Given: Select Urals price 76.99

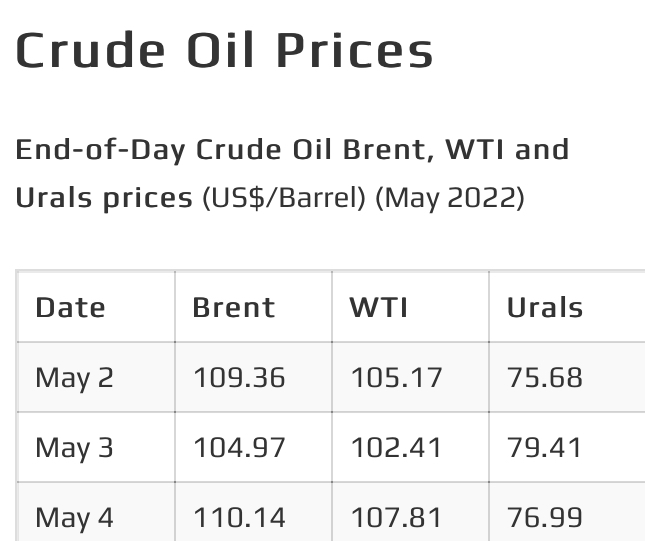Looking at the screenshot, I should pos(545,518).
